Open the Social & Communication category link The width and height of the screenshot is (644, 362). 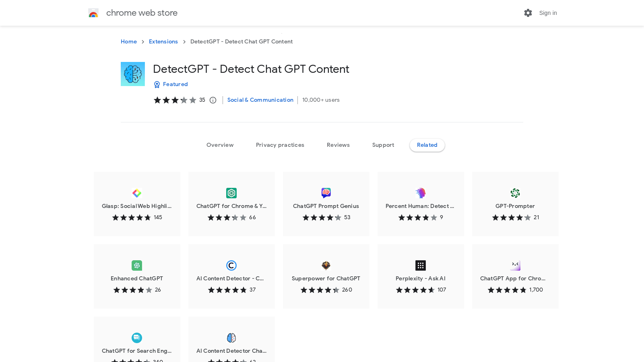(x=260, y=100)
